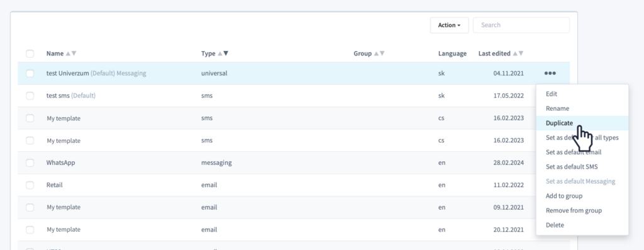This screenshot has height=250, width=644.
Task: Click Set as default Messaging entry
Action: coord(582,181)
